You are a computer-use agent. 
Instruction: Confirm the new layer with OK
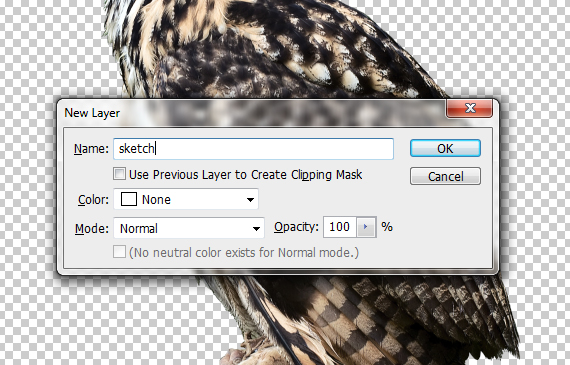pyautogui.click(x=445, y=148)
